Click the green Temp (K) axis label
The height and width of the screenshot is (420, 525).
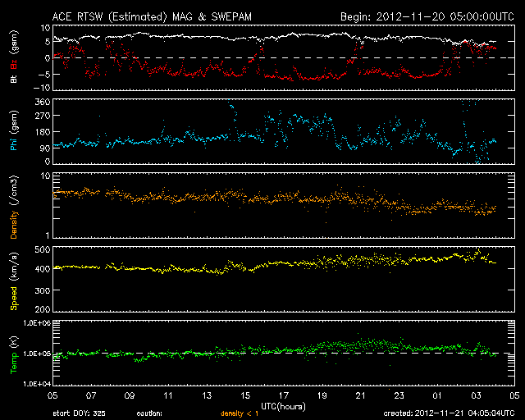click(13, 352)
